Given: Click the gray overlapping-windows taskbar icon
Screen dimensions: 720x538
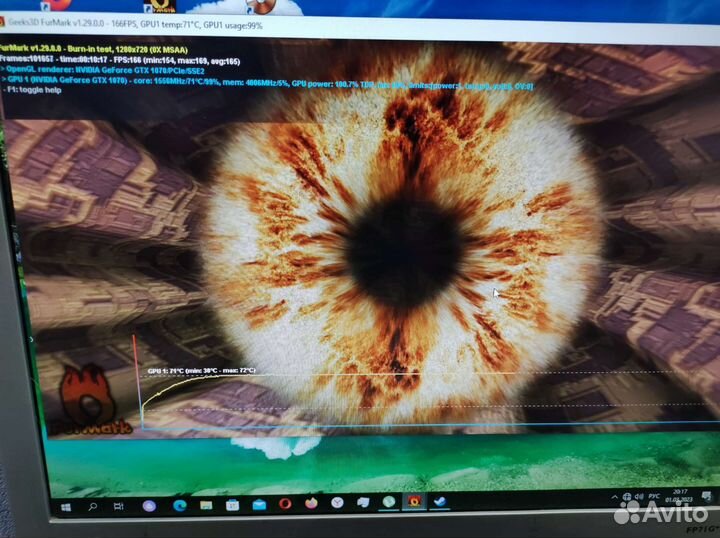Looking at the screenshot, I should pos(363,502).
